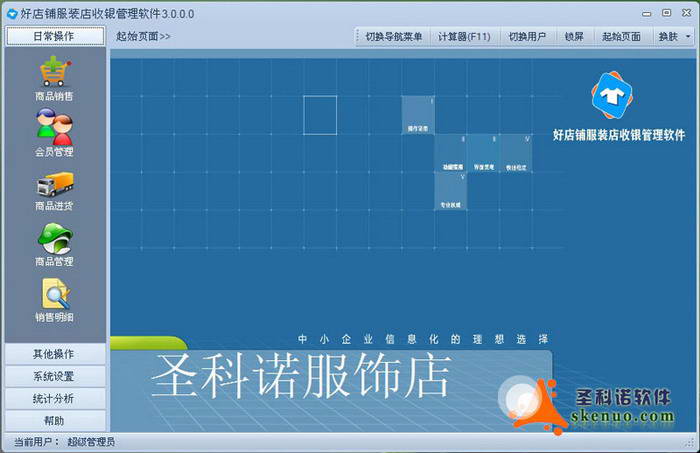Click app icon in title bar
This screenshot has width=700, height=453.
(x=12, y=13)
